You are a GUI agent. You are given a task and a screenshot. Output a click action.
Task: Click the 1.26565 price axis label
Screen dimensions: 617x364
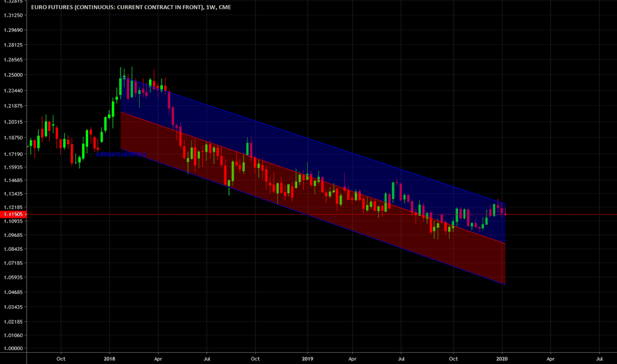click(x=13, y=60)
